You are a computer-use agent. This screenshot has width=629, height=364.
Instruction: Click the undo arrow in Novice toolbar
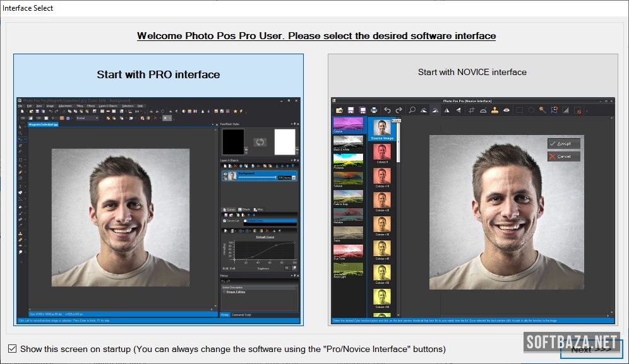point(387,110)
